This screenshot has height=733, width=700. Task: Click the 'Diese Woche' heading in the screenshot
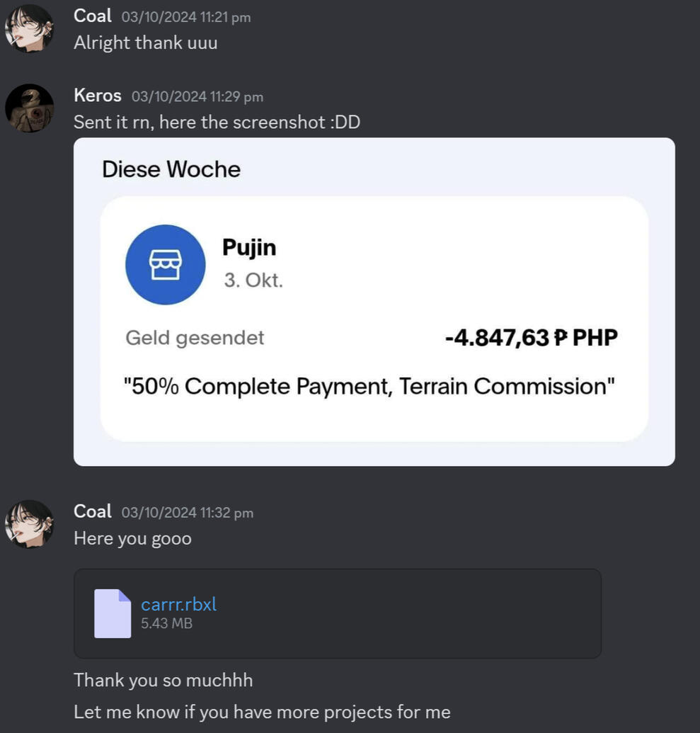coord(171,169)
